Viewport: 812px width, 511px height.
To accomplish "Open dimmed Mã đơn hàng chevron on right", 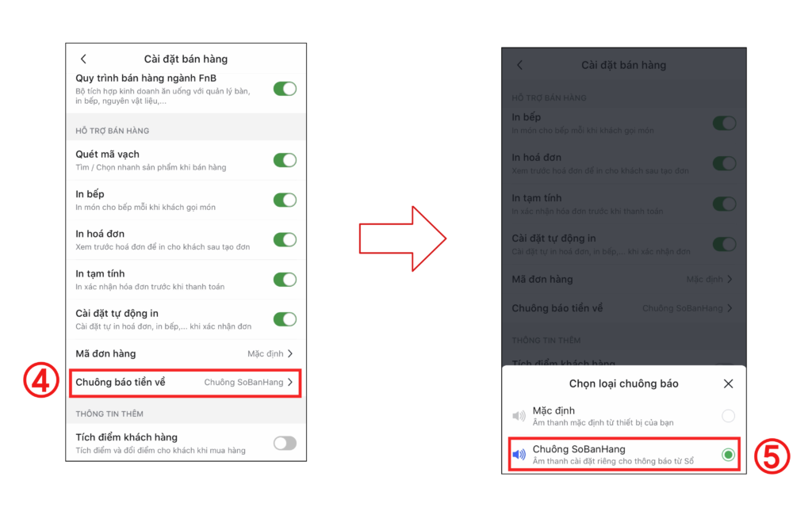I will (730, 280).
